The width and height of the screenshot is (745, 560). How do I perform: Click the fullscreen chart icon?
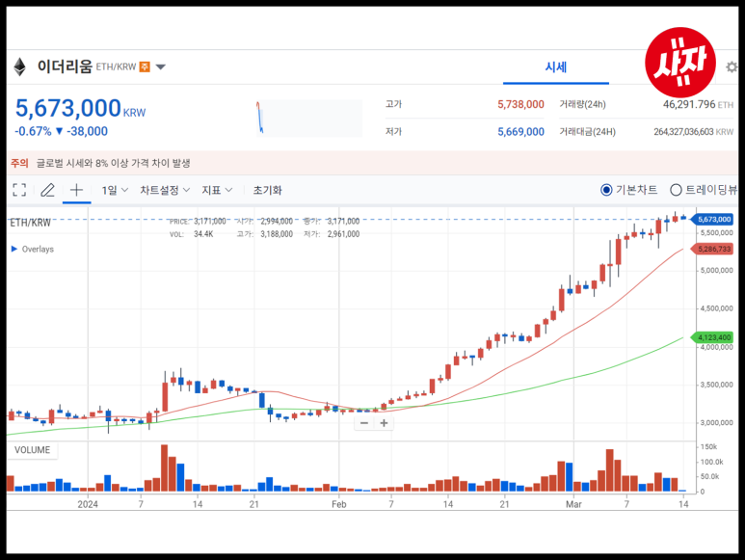tap(19, 190)
